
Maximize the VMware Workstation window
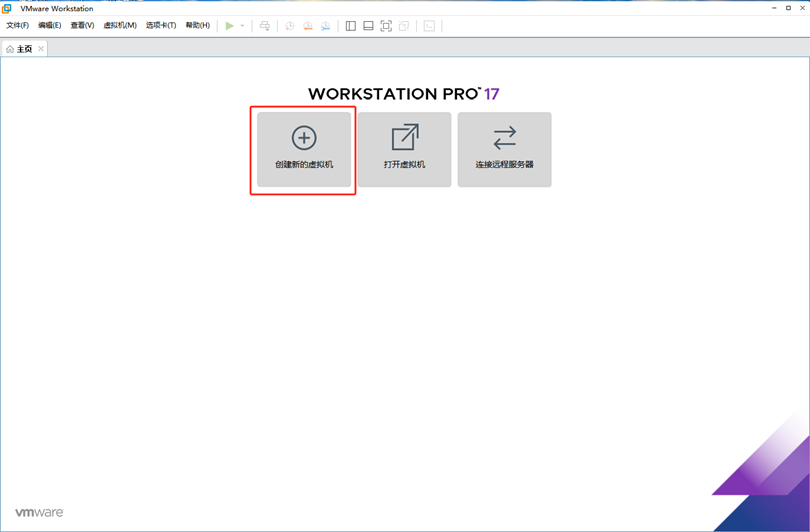pos(788,8)
